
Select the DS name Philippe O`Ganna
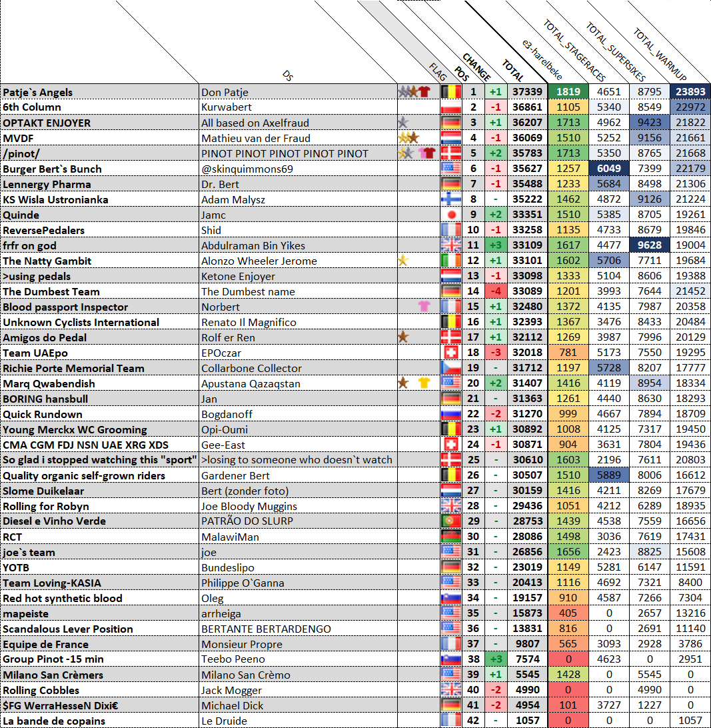tap(243, 583)
